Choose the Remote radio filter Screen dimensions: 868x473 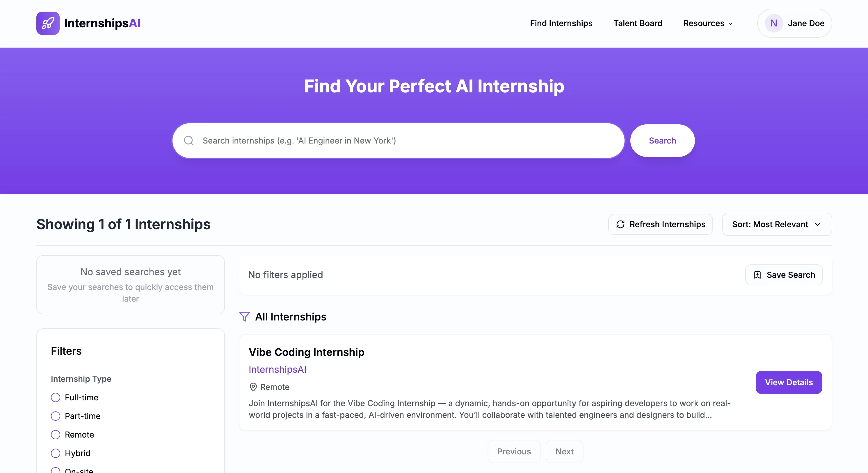click(56, 435)
